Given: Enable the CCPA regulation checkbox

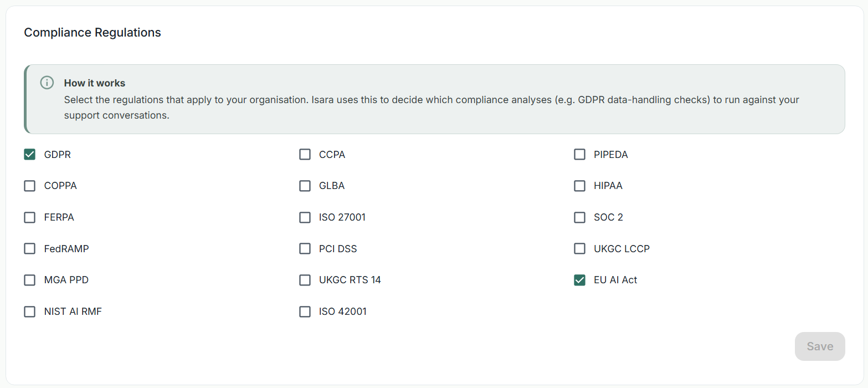Looking at the screenshot, I should pos(305,155).
